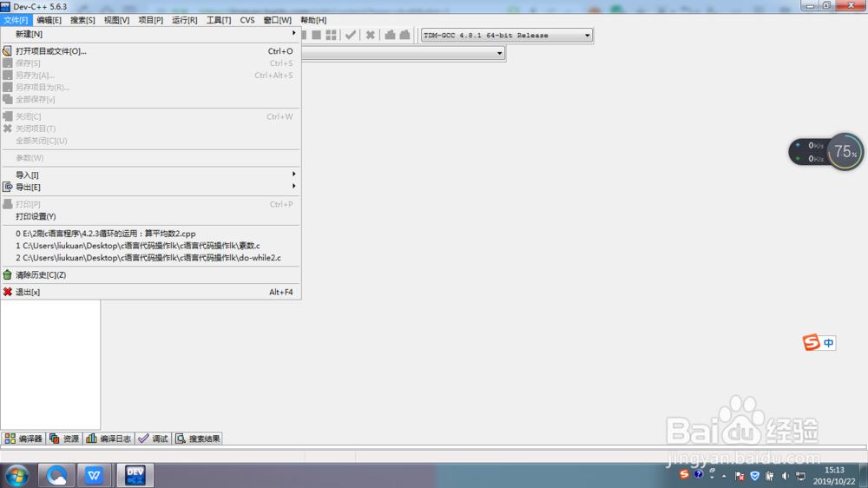Click the gray X icon in the toolbar
The width and height of the screenshot is (868, 488).
tap(371, 35)
